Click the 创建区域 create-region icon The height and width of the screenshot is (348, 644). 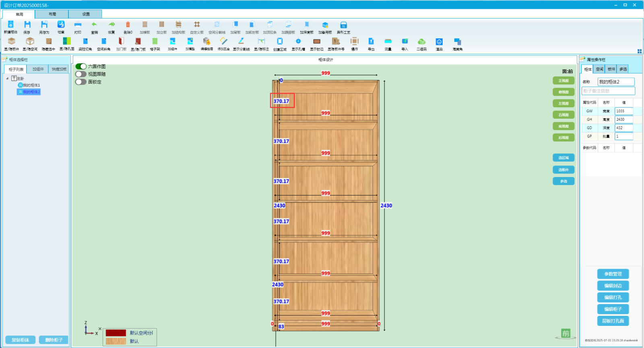280,41
